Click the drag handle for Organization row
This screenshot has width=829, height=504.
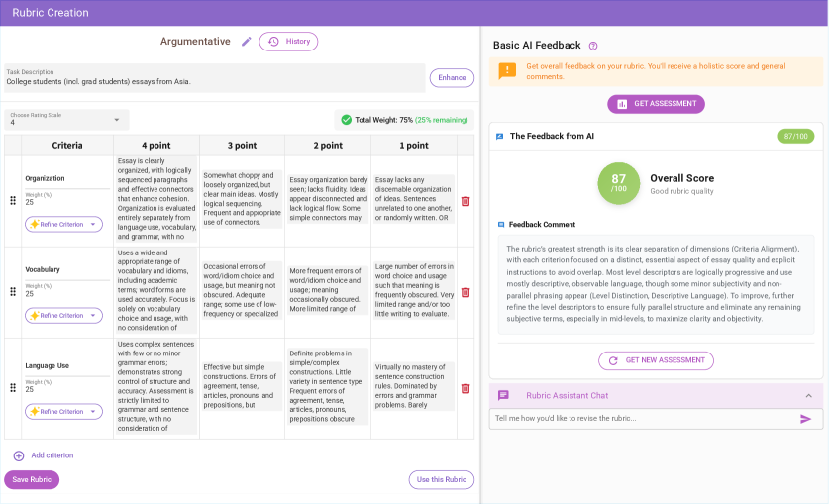(x=13, y=201)
